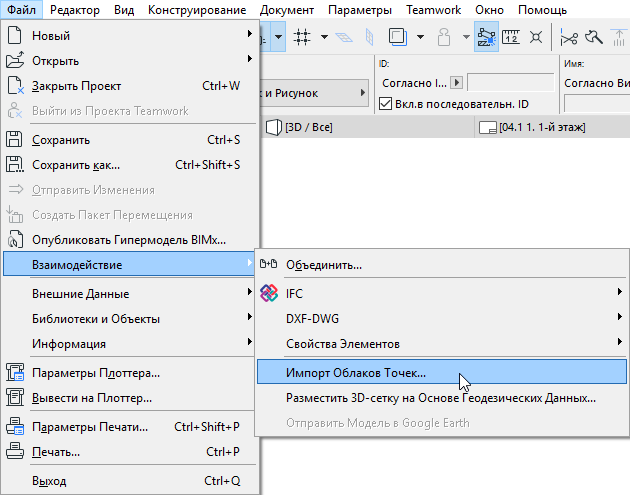Click the greyed suspend groups lock icon
This screenshot has width=630, height=495.
coord(444,37)
